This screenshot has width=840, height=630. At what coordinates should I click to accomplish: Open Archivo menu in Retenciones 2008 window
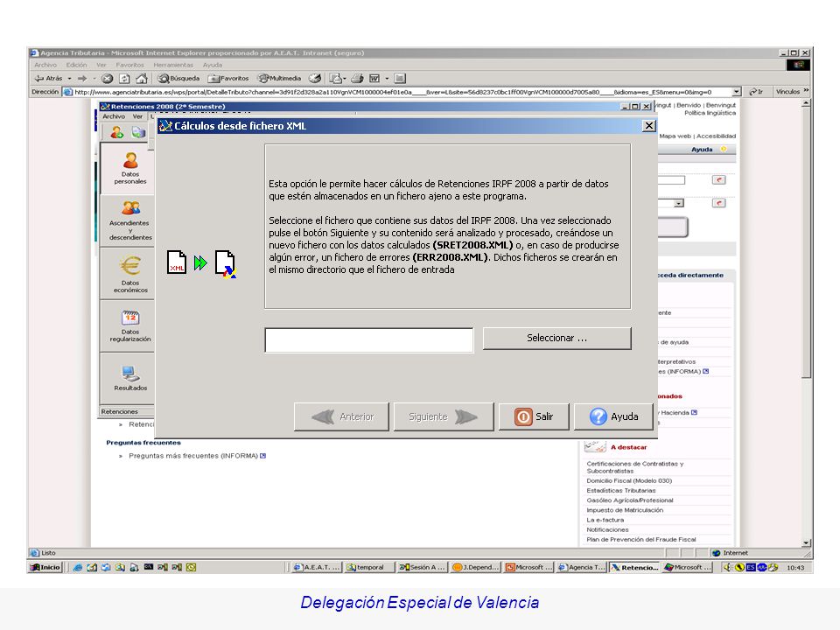(114, 116)
